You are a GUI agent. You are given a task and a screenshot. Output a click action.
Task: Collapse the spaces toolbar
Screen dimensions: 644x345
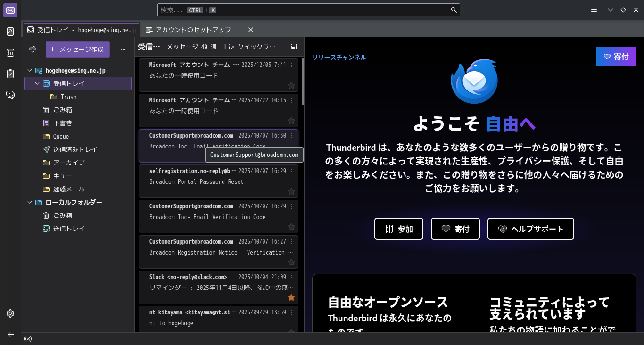10,334
